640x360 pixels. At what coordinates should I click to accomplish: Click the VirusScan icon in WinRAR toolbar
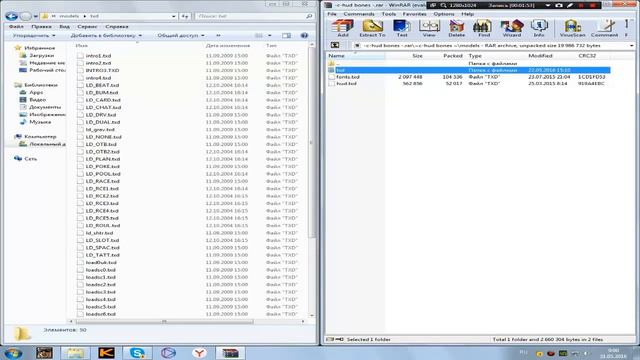(x=572, y=28)
